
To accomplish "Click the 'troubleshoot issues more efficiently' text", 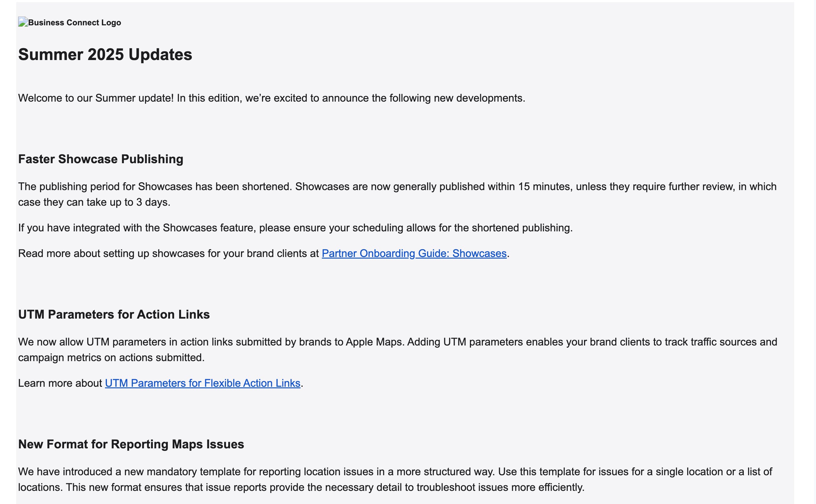I will coord(500,488).
